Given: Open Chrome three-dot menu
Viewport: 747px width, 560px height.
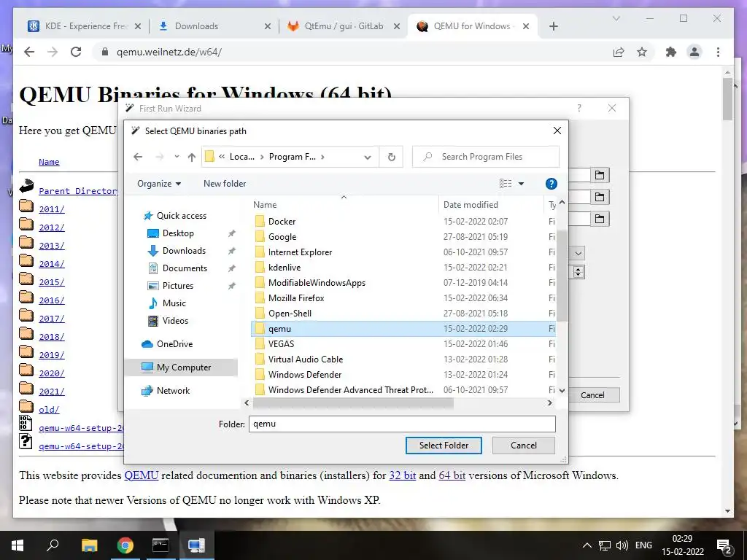Looking at the screenshot, I should click(x=718, y=52).
